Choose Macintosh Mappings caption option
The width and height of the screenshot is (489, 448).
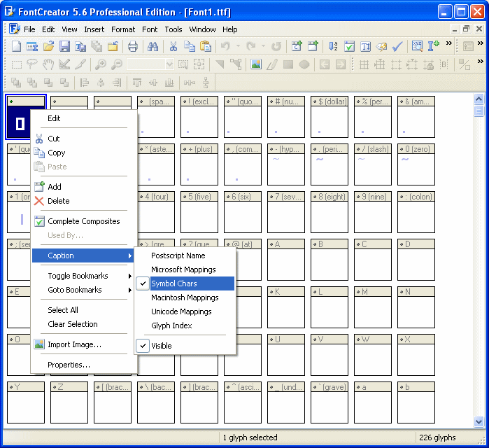click(186, 297)
